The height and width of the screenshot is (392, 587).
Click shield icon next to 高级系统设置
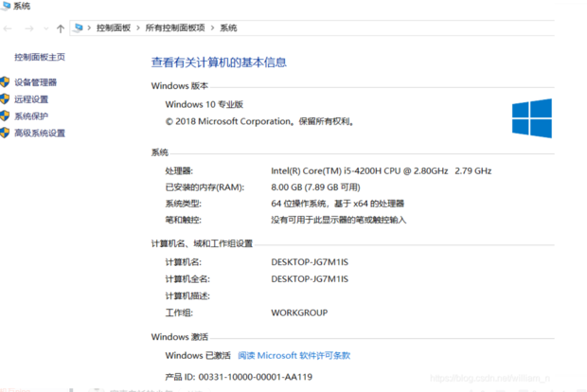pyautogui.click(x=5, y=133)
